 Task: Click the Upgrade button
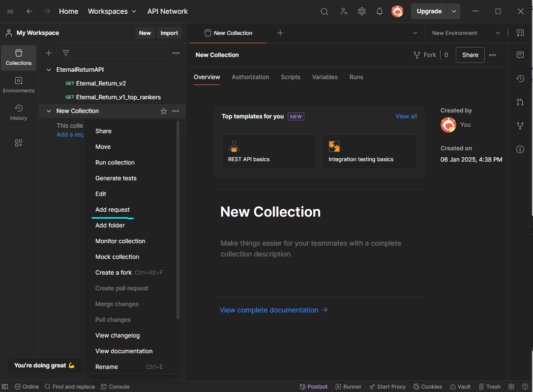pos(429,12)
